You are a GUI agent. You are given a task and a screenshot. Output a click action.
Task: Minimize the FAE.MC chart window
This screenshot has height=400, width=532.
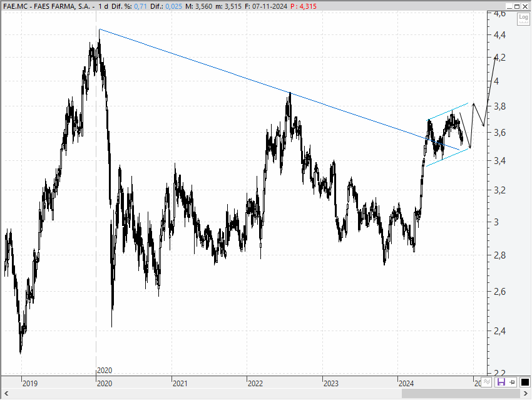(509, 6)
